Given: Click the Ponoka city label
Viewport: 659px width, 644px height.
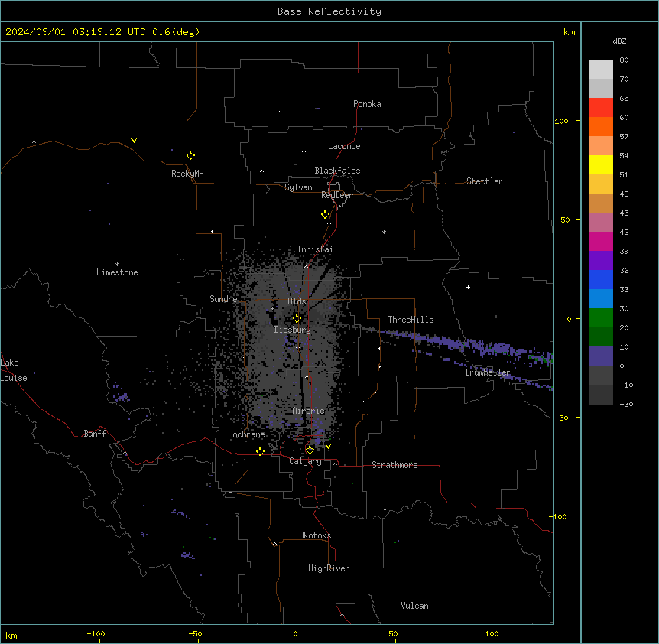Looking at the screenshot, I should [x=367, y=104].
